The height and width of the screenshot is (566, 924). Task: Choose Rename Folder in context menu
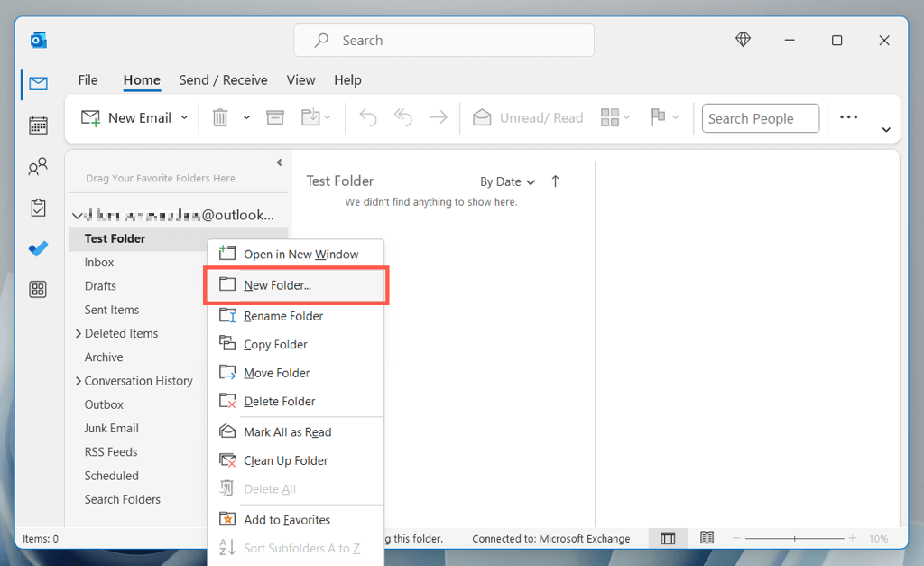[x=283, y=316]
